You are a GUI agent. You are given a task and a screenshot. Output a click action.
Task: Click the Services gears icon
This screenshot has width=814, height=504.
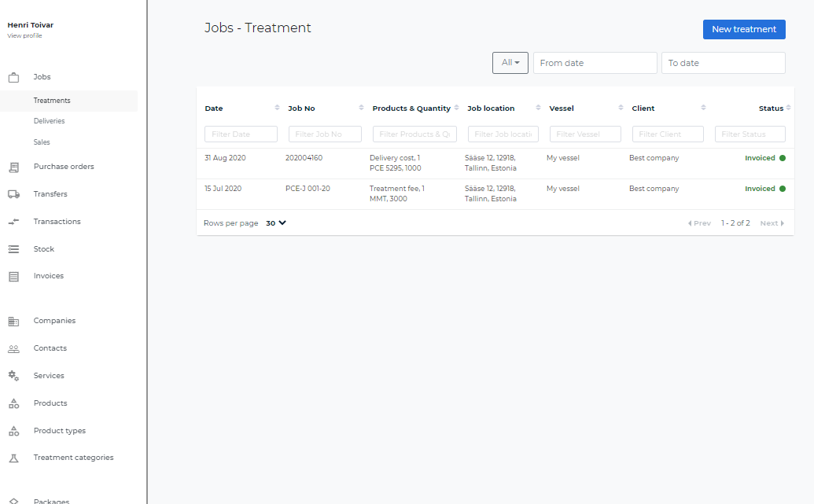[x=14, y=376]
